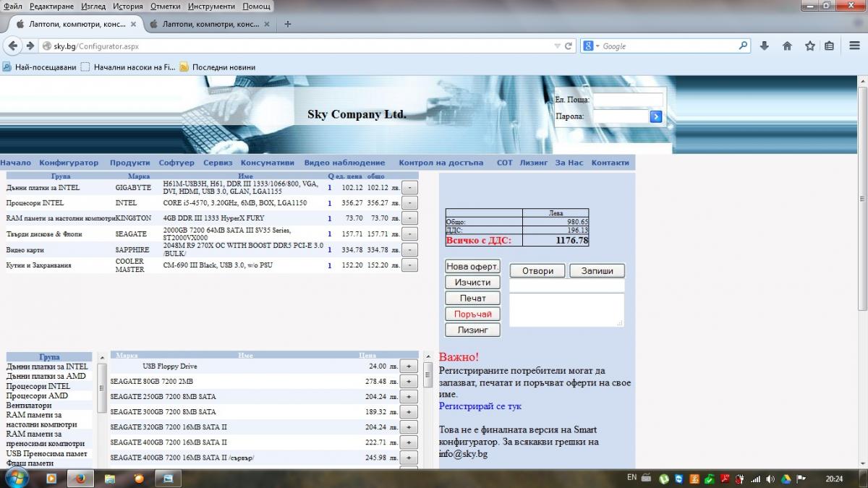Open the downloads arrow icon
868x488 pixels.
pos(765,46)
